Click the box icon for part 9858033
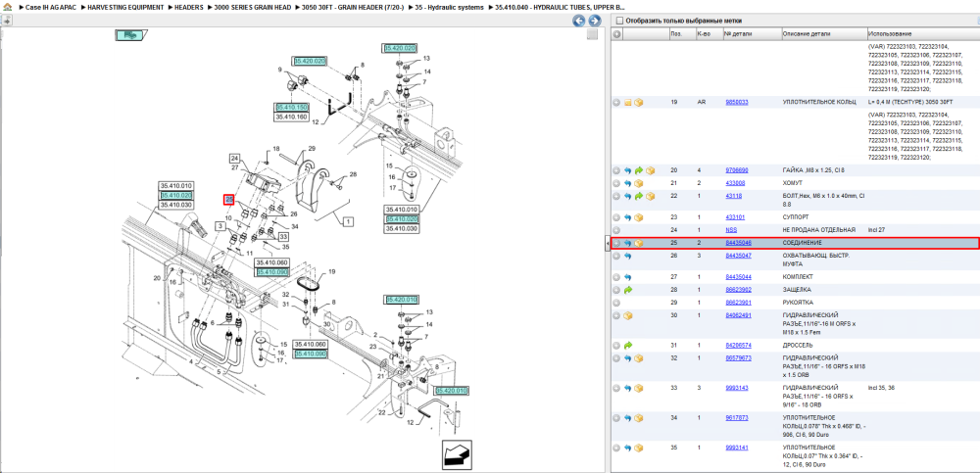 tap(639, 103)
